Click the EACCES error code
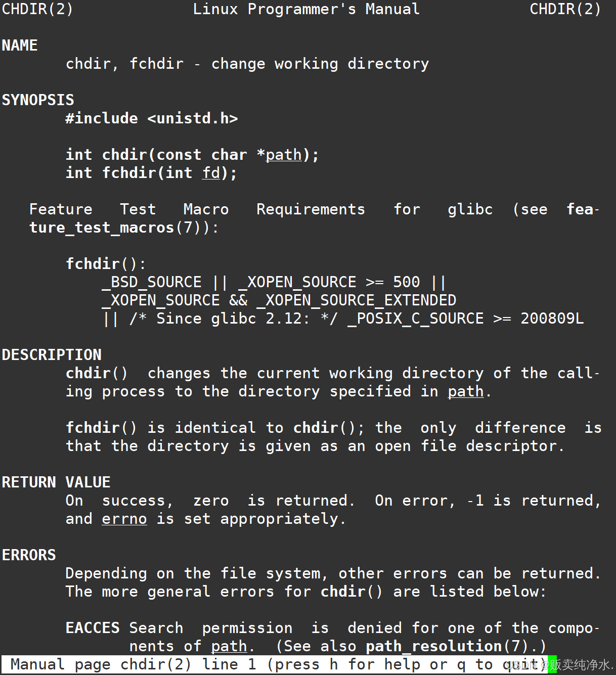Screen dimensions: 616x675 click(x=93, y=628)
